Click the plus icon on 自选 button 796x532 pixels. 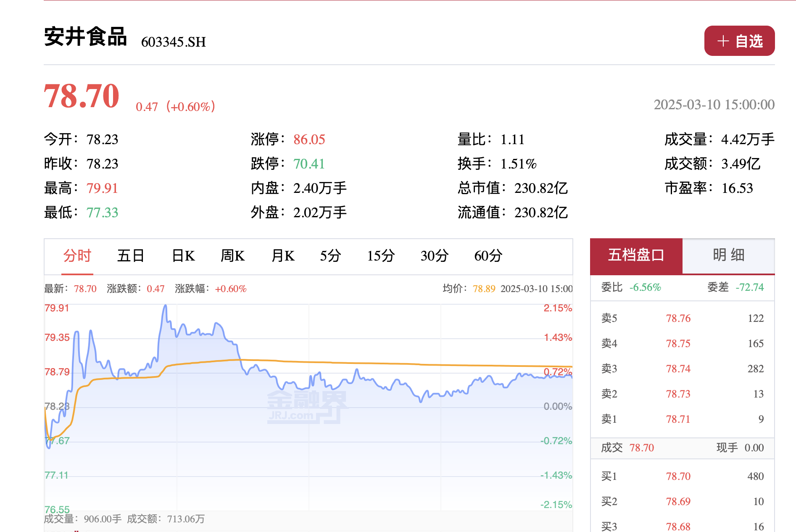pyautogui.click(x=722, y=41)
